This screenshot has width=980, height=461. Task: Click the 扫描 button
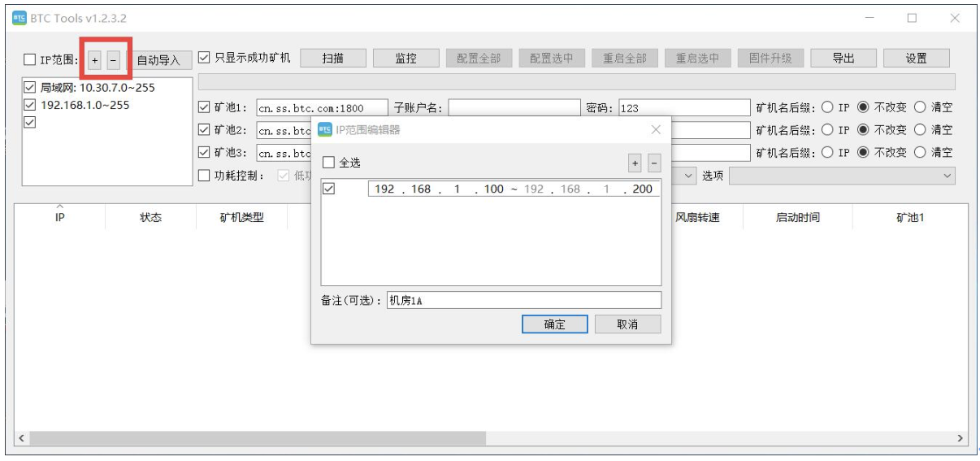tap(333, 58)
